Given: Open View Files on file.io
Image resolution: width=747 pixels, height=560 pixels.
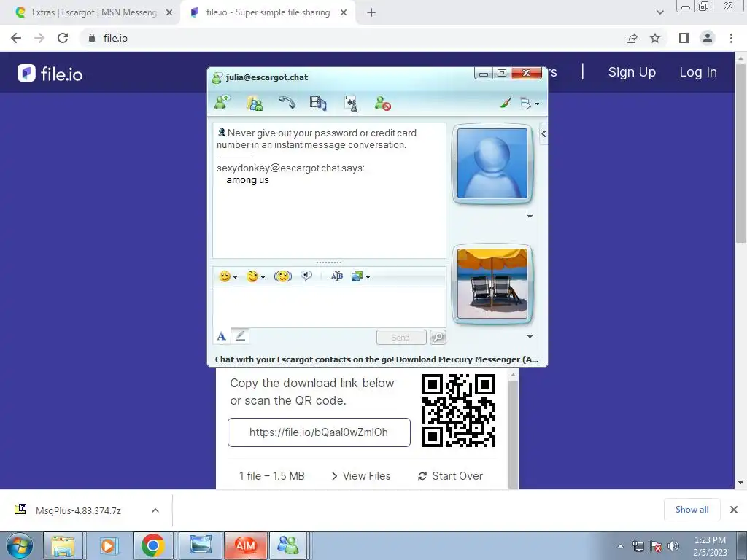Looking at the screenshot, I should 360,475.
